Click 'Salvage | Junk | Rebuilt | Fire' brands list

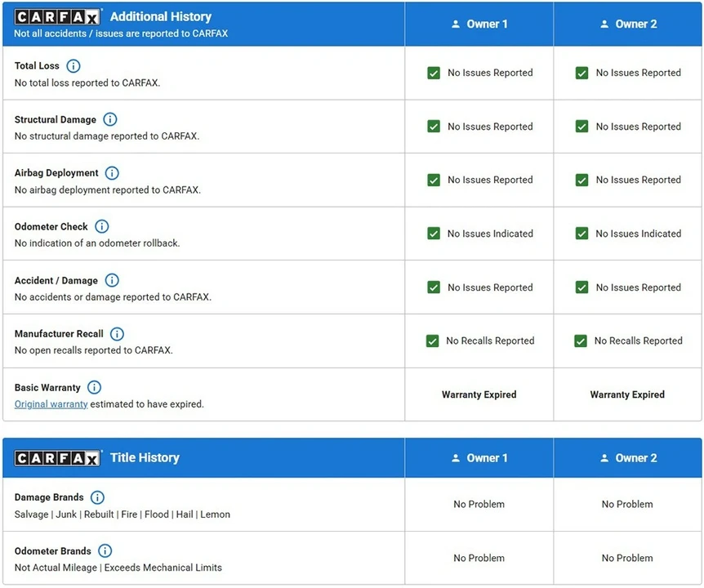tap(123, 514)
